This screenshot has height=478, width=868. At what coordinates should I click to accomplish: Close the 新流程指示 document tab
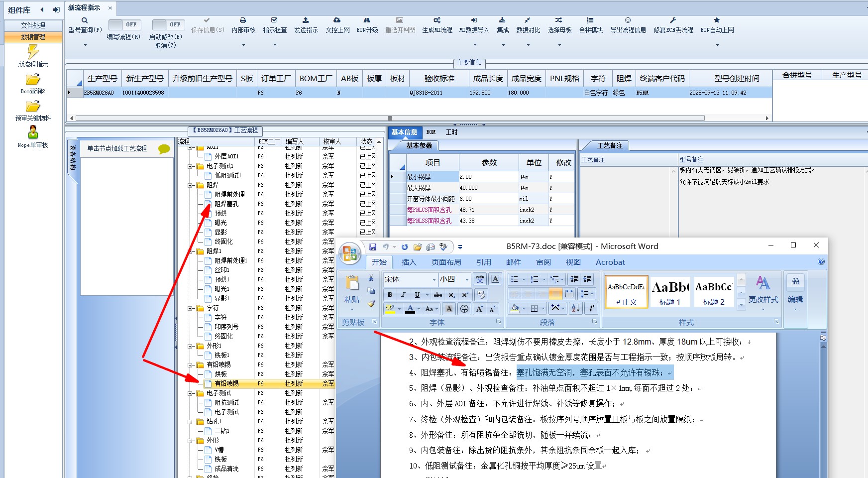pos(110,8)
